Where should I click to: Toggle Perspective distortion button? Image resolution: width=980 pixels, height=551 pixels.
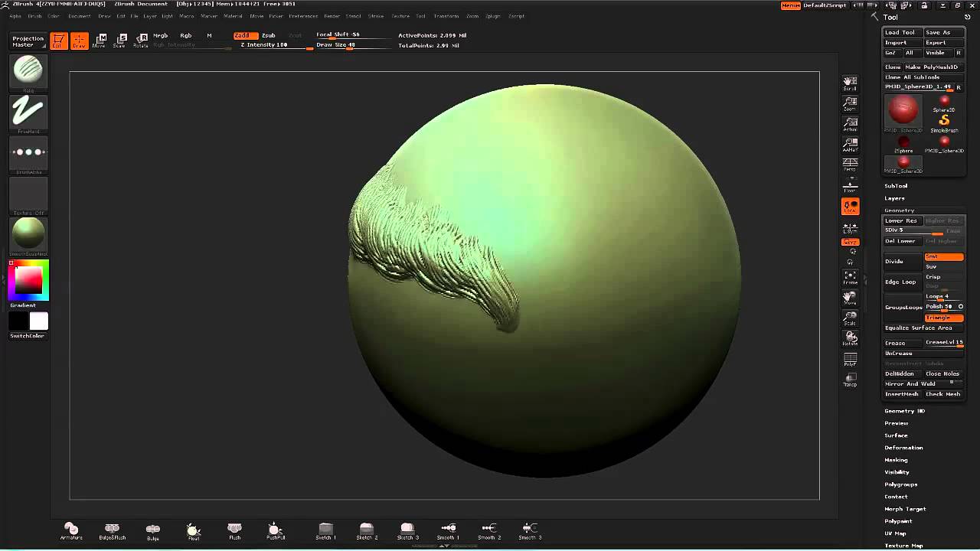(x=850, y=165)
